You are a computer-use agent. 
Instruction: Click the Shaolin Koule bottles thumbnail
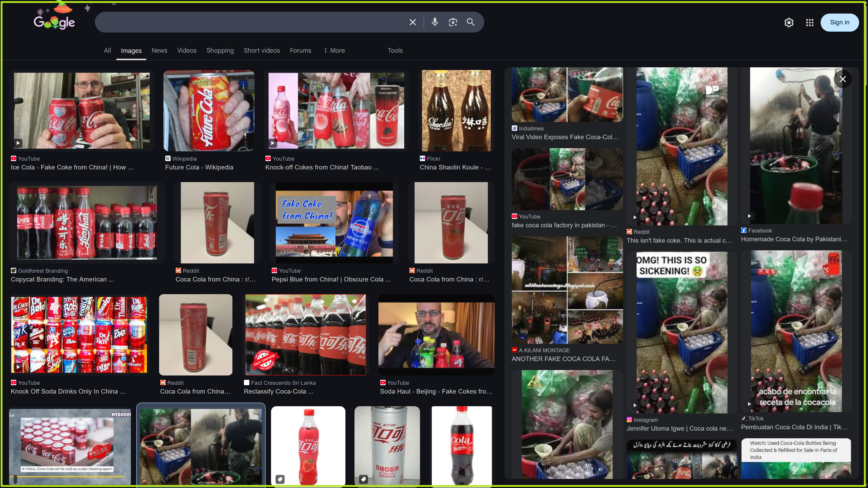click(456, 110)
